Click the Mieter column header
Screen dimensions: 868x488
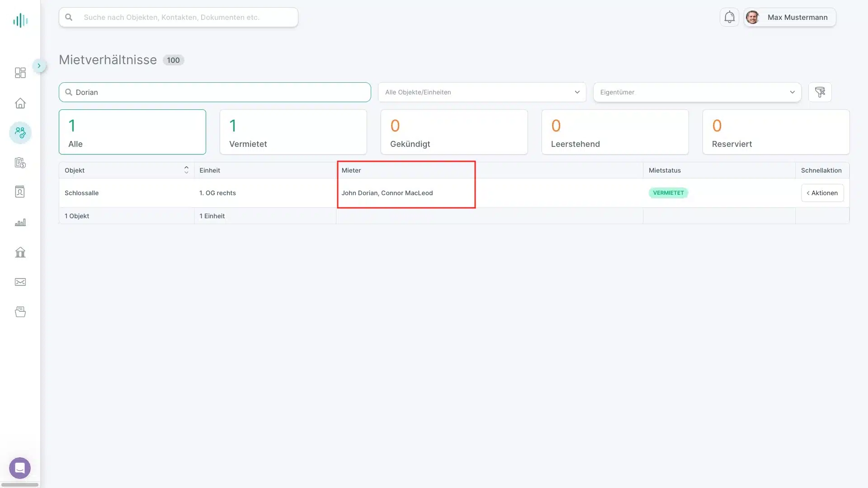(x=490, y=170)
